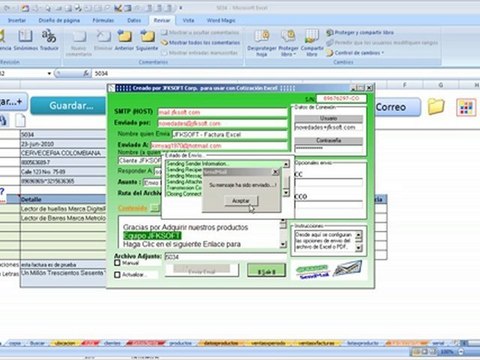Switch to the datosproductos sheet tab
The image size is (480, 360).
[x=221, y=343]
